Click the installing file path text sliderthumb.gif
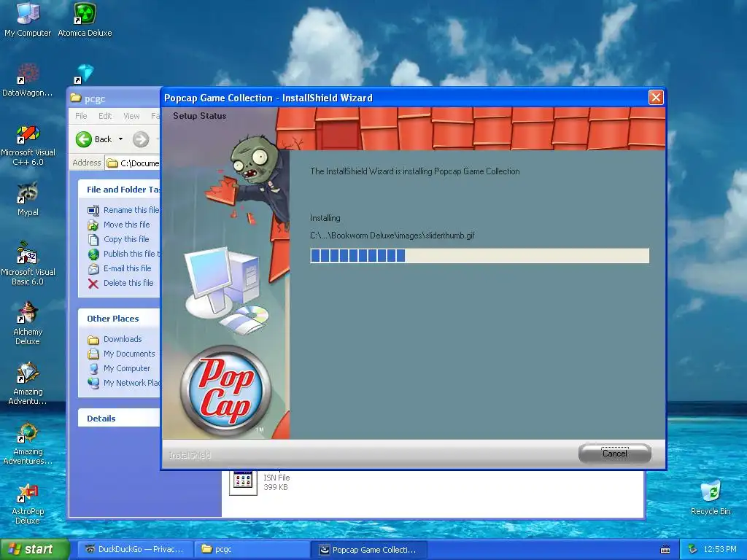 coord(392,236)
